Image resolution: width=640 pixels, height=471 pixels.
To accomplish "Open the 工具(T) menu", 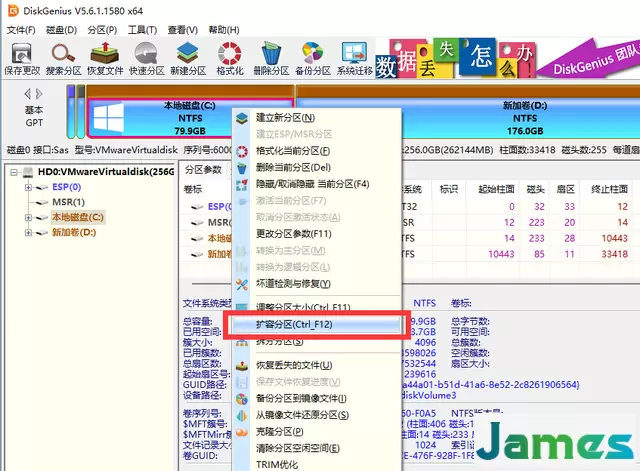I will tap(142, 30).
